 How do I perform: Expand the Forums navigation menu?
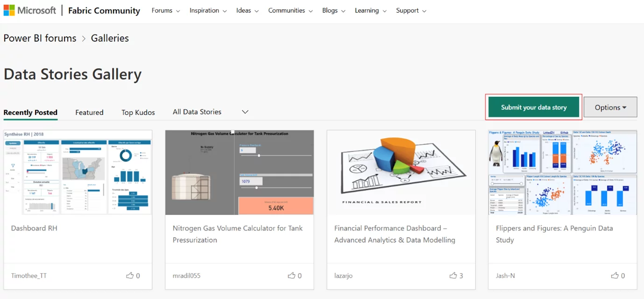pos(166,10)
